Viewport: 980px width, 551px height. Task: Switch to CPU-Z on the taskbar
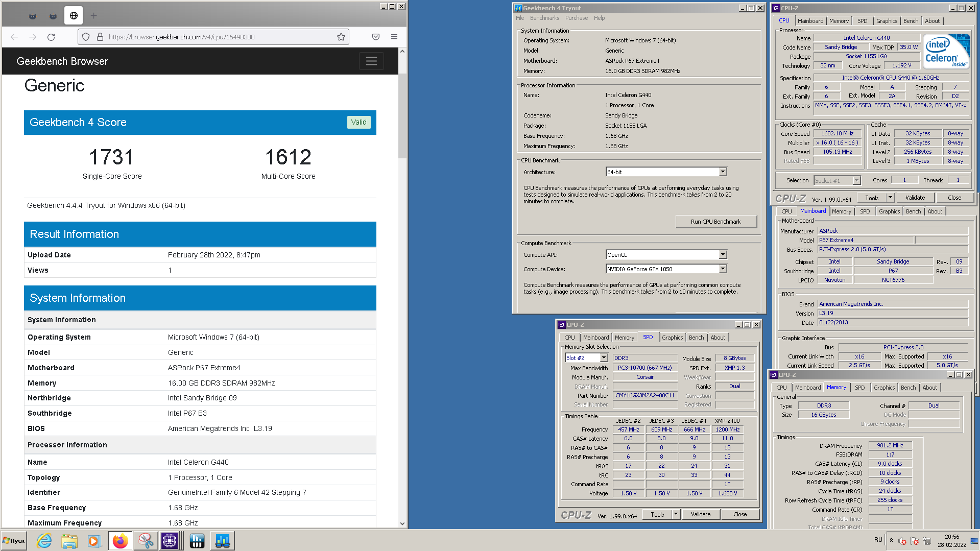point(171,541)
